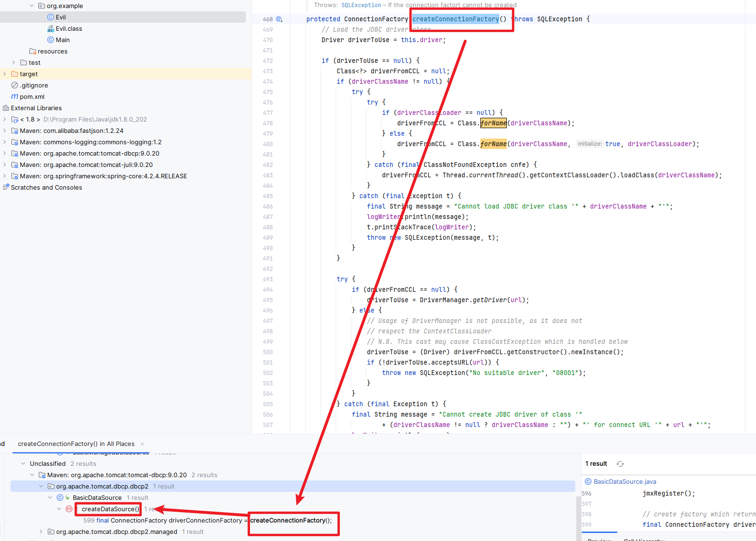The width and height of the screenshot is (756, 541).
Task: Click the commons-logging Maven library icon
Action: coord(15,142)
